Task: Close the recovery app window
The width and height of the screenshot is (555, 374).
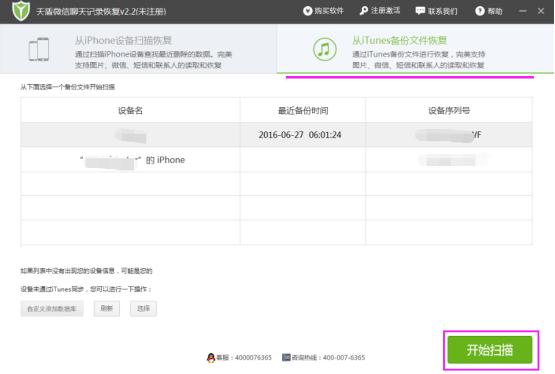Action: 540,11
